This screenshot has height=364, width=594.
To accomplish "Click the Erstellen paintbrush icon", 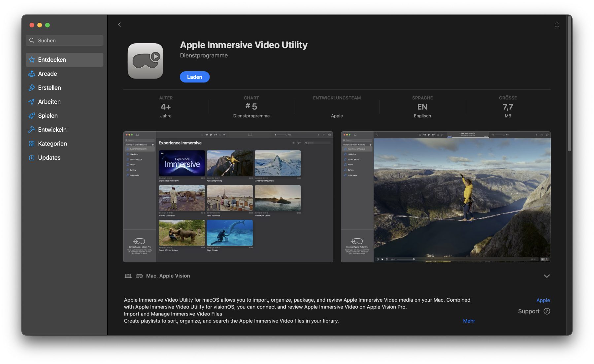I will coord(32,88).
